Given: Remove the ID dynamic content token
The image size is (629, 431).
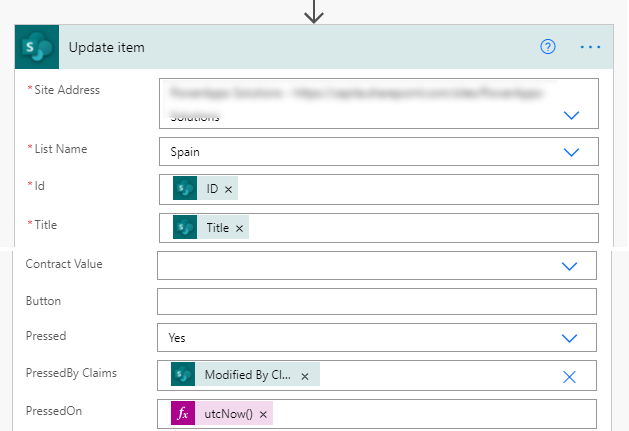Looking at the screenshot, I should pyautogui.click(x=228, y=189).
